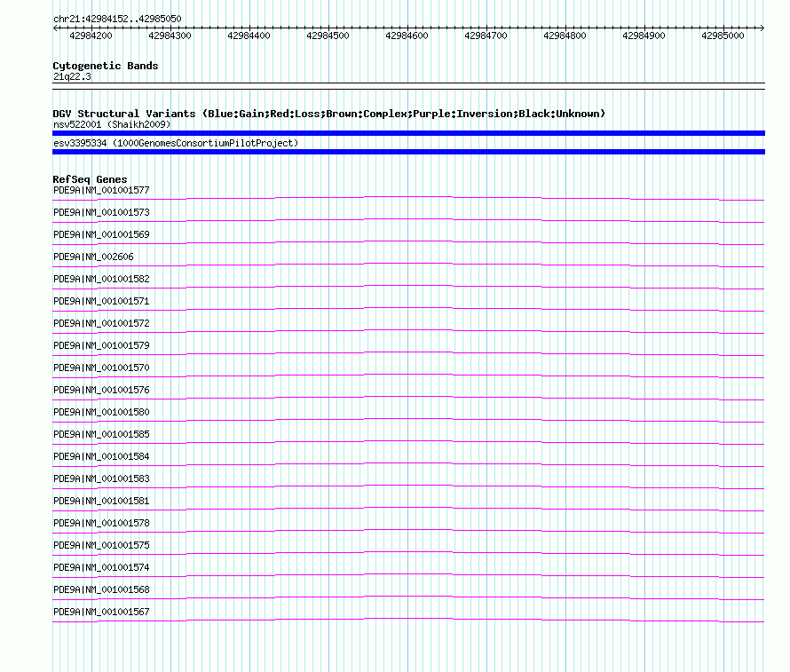Image resolution: width=790 pixels, height=672 pixels.
Task: Click the DGV Structural Variants track title
Action: [x=329, y=114]
